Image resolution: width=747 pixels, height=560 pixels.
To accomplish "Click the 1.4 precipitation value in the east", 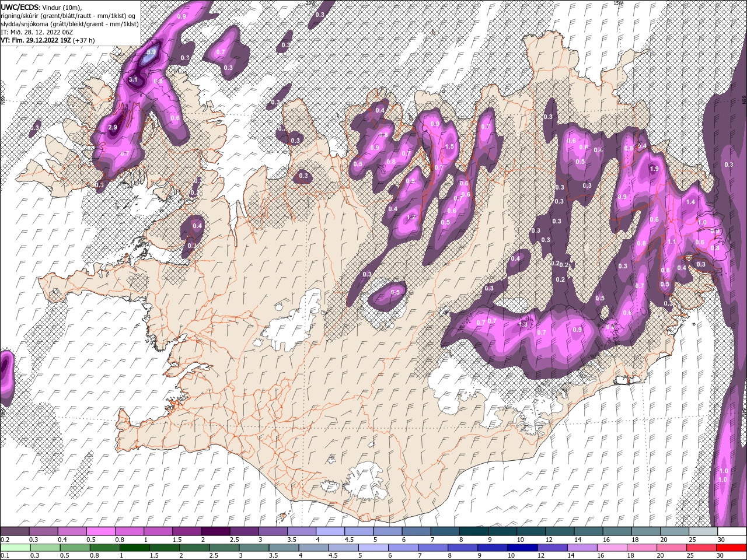I will coord(690,202).
